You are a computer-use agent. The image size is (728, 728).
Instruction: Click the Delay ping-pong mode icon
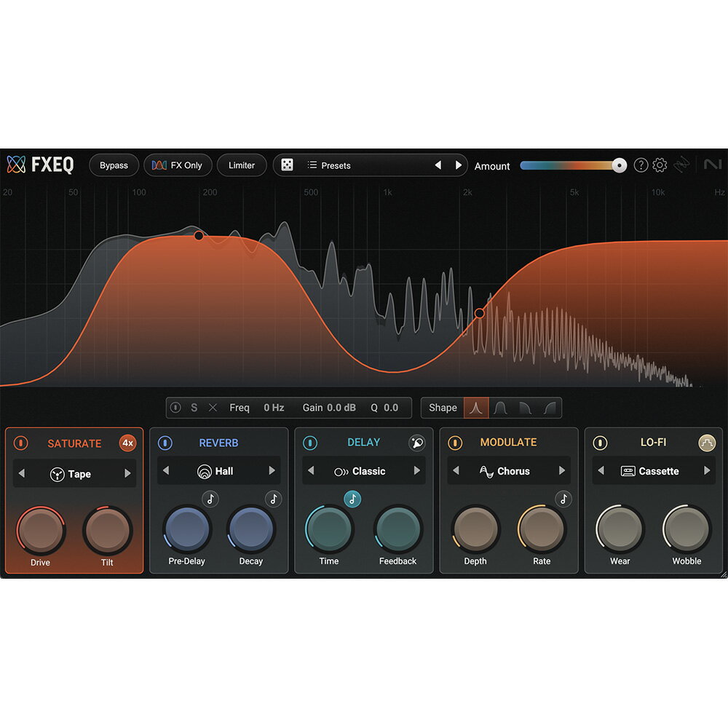click(x=416, y=443)
